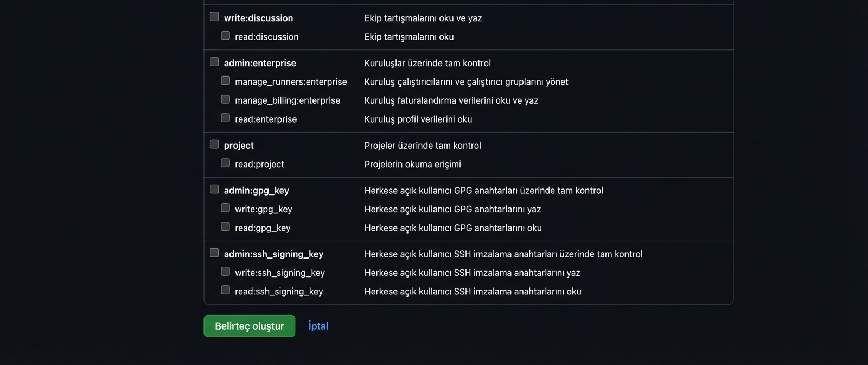Select the admin:gpg_key label text
The image size is (868, 365).
(x=257, y=190)
